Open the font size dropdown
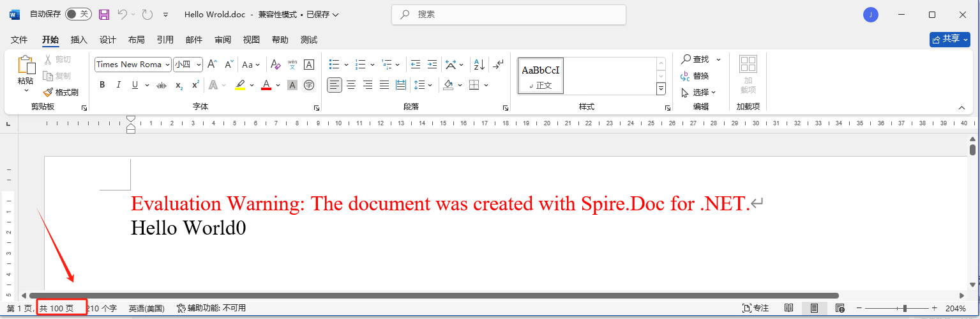The height and width of the screenshot is (319, 980). [x=199, y=65]
